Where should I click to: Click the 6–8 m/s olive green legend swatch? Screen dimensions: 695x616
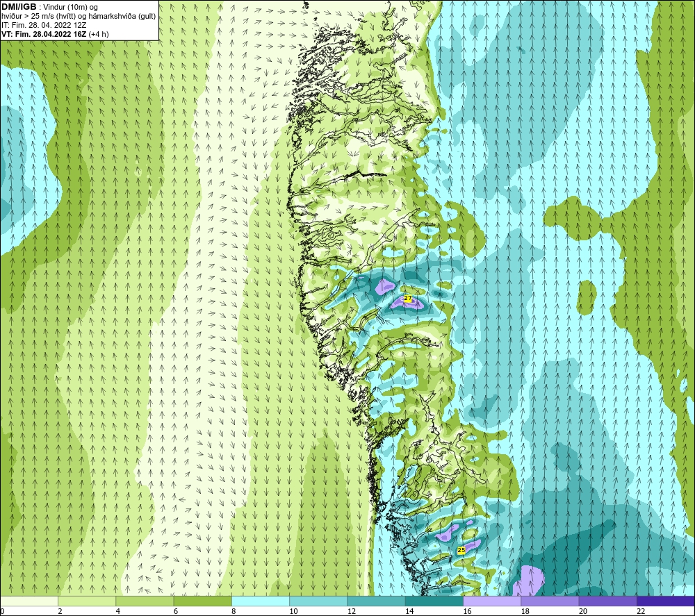[202, 601]
